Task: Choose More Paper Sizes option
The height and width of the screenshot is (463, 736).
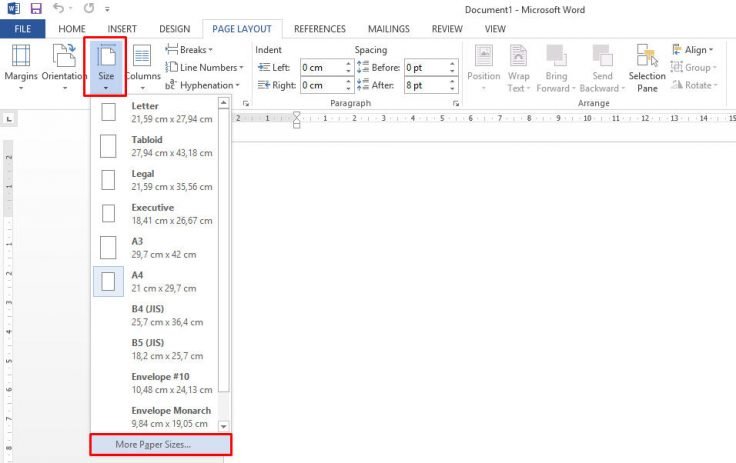Action: coord(160,444)
